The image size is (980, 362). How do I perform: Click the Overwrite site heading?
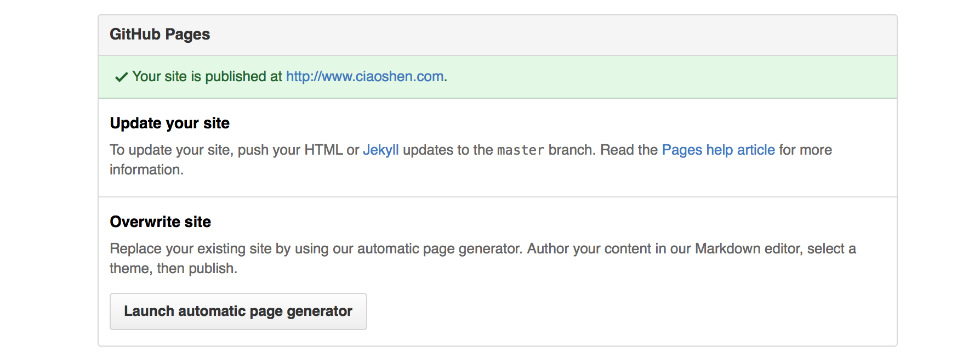tap(161, 222)
